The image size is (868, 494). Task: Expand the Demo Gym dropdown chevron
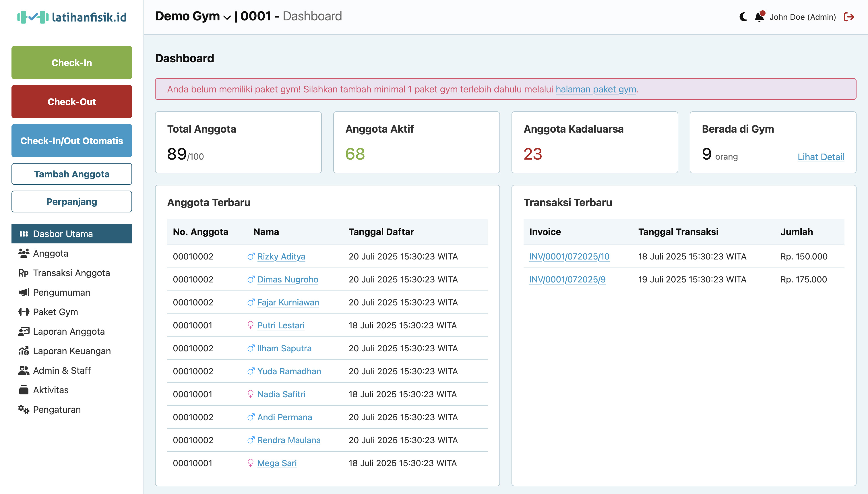pos(227,17)
